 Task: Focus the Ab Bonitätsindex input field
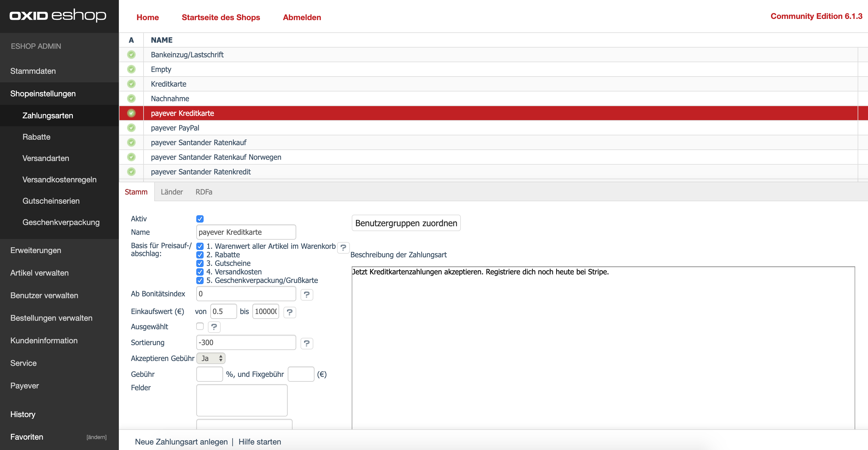pyautogui.click(x=246, y=294)
